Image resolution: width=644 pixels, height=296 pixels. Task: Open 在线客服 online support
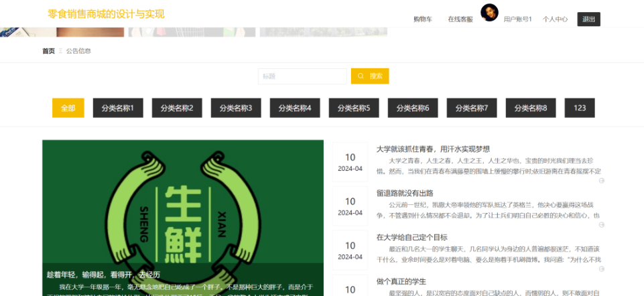click(x=460, y=19)
